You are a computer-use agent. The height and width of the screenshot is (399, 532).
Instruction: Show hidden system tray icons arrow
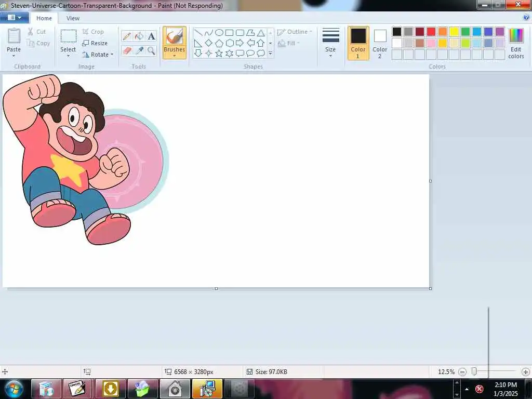(x=467, y=389)
